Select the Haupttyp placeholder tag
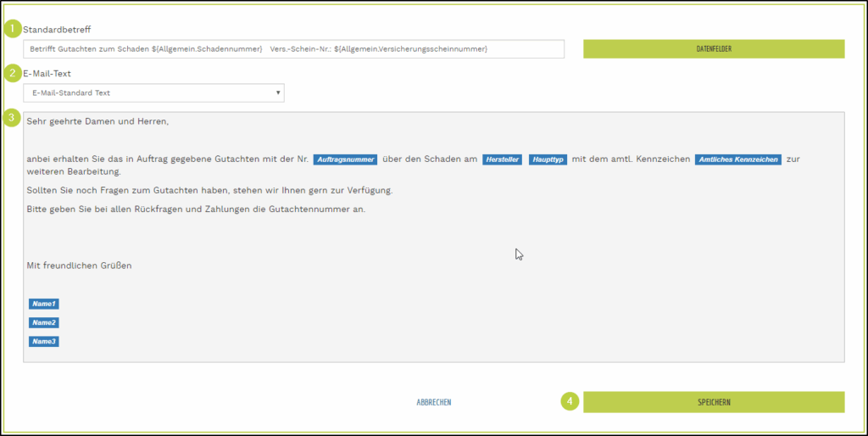 [547, 159]
